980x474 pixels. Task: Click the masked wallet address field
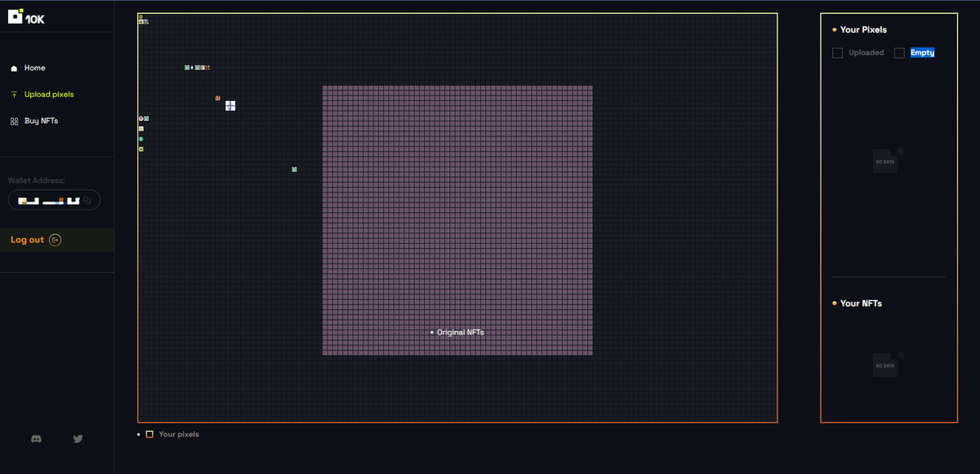pyautogui.click(x=54, y=200)
